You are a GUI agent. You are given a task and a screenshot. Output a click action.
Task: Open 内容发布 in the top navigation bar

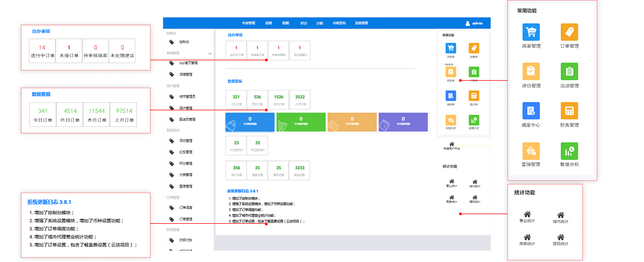339,23
